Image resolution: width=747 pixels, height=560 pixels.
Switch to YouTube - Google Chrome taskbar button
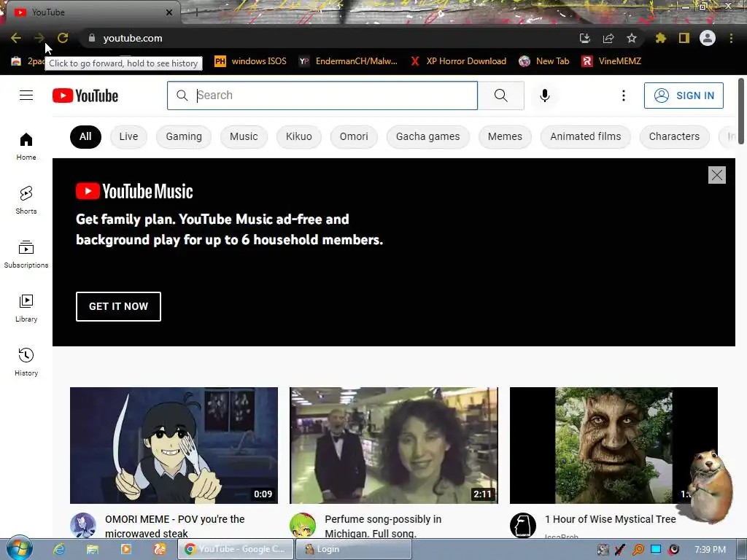click(x=236, y=549)
